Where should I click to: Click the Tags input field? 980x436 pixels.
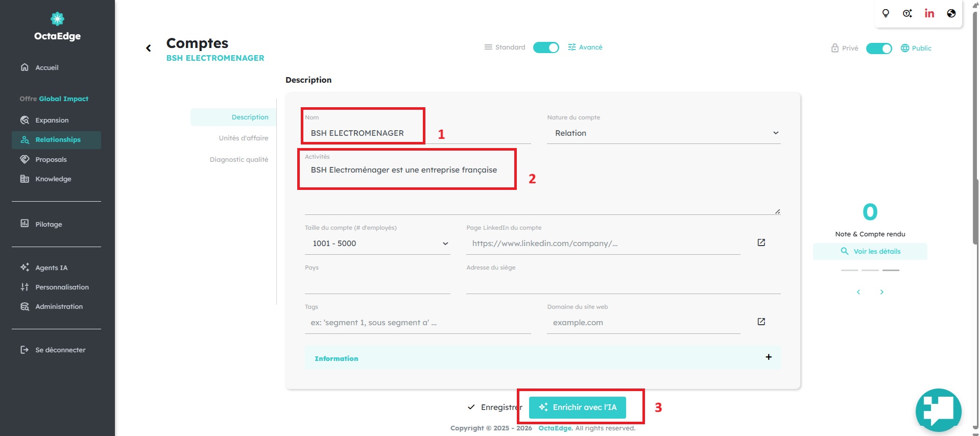coord(418,323)
